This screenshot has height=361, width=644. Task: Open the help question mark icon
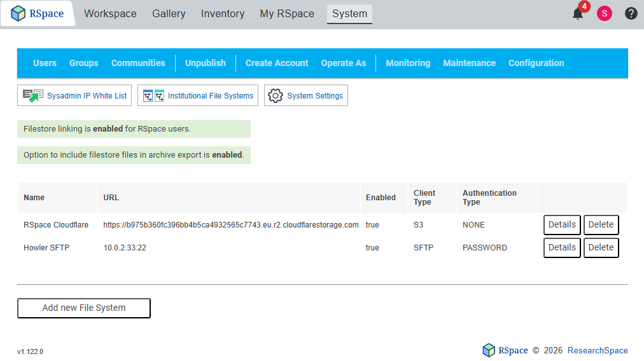631,13
